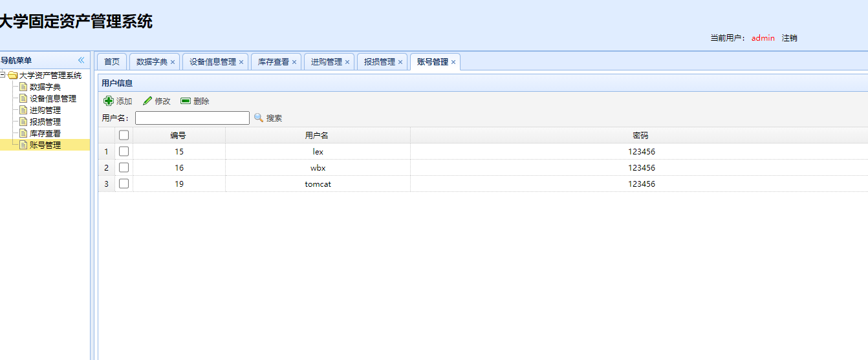Focus the 用户名 search input field
Viewport: 868px width, 360px height.
coord(192,118)
